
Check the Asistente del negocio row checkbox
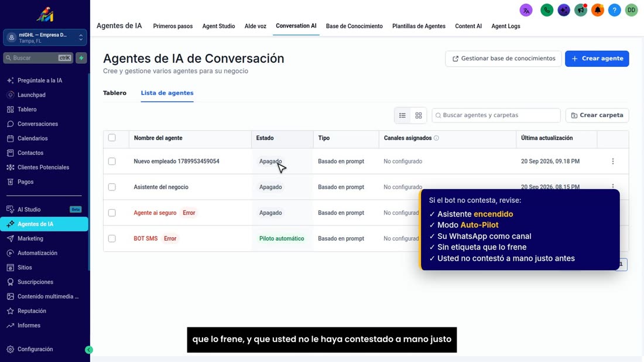[112, 187]
